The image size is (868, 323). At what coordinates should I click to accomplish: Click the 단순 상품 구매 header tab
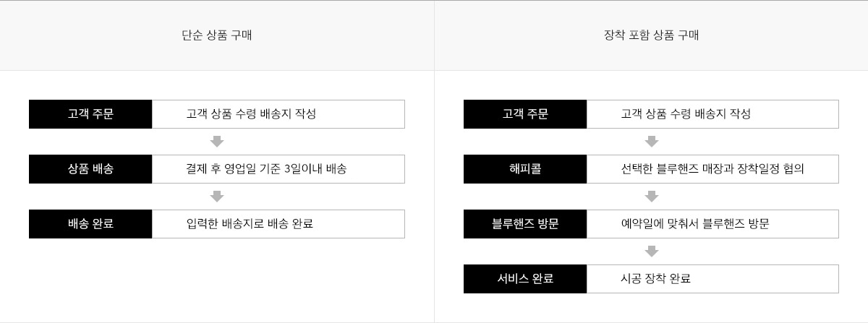pos(216,35)
